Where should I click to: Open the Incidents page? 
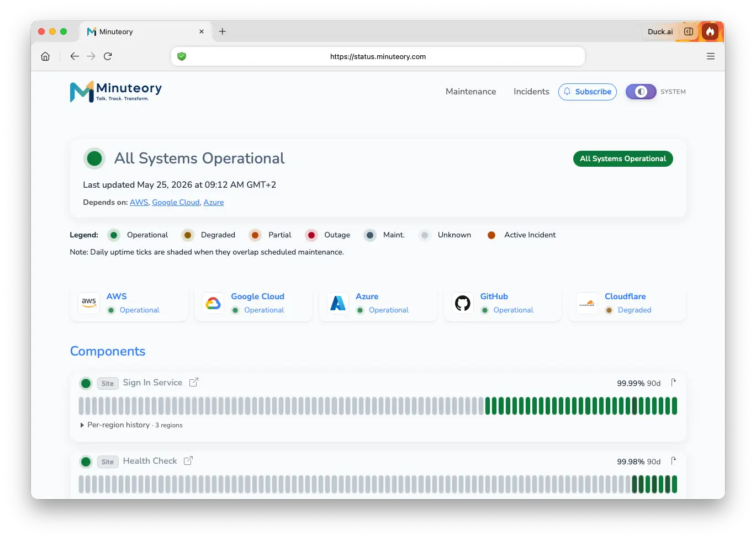[531, 92]
